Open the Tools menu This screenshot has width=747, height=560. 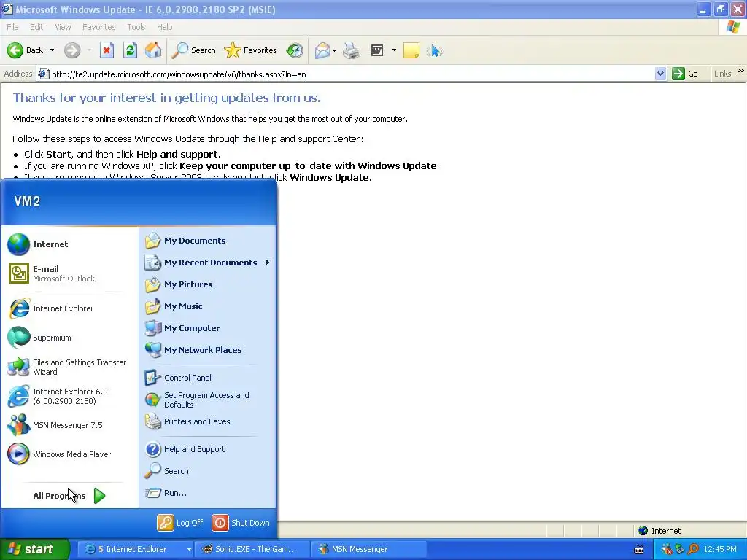click(x=136, y=27)
